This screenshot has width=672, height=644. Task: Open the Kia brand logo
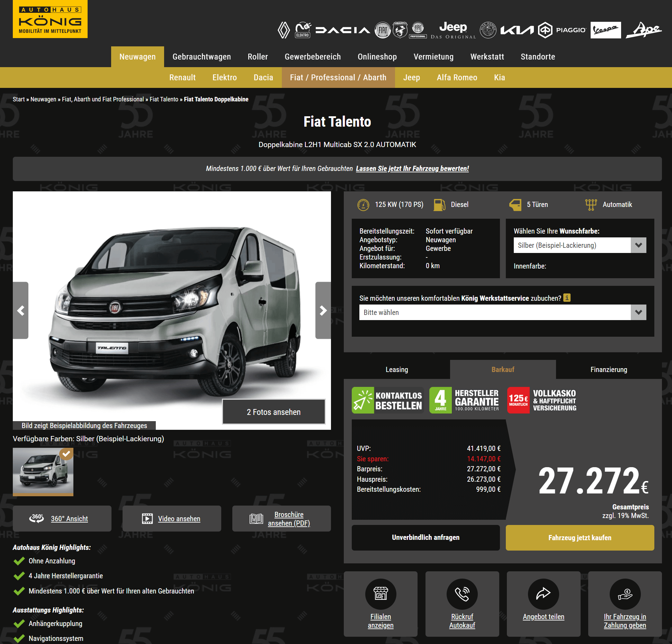click(517, 30)
